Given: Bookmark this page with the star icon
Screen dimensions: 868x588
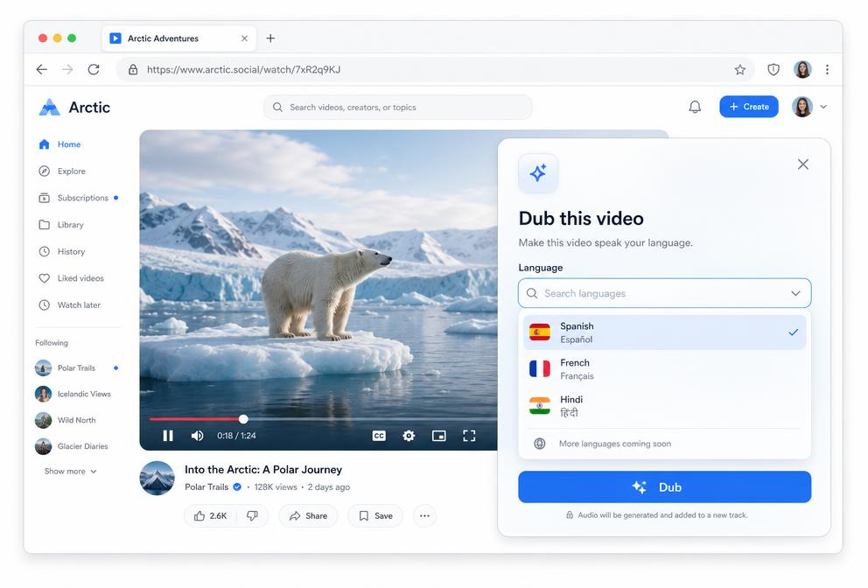Looking at the screenshot, I should point(739,70).
